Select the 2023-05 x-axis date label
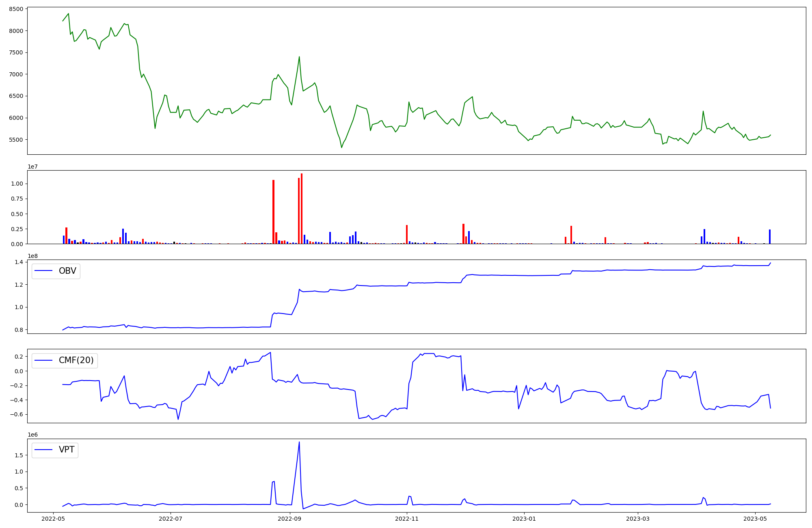 click(x=755, y=519)
